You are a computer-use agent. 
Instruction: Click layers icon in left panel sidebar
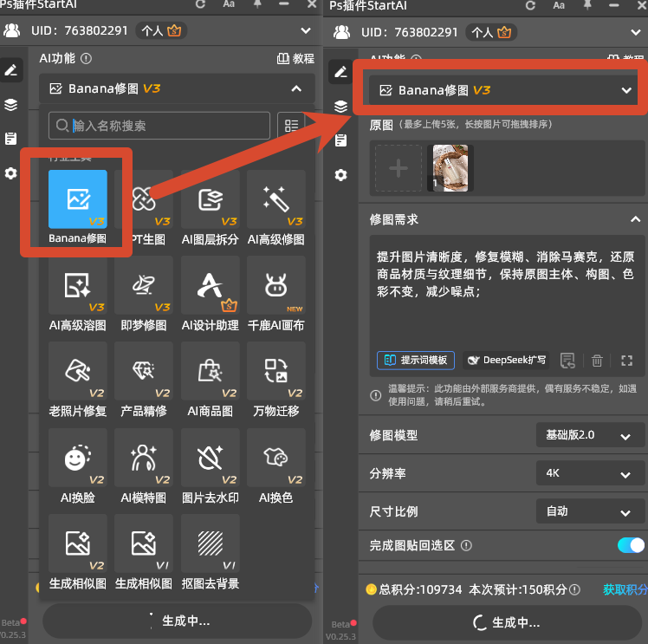click(x=10, y=105)
